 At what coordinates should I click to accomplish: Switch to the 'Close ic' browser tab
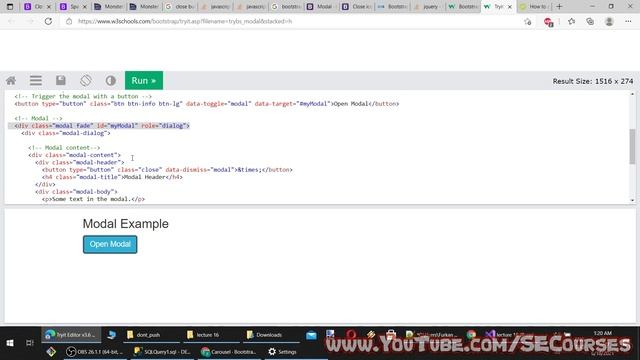coord(357,7)
